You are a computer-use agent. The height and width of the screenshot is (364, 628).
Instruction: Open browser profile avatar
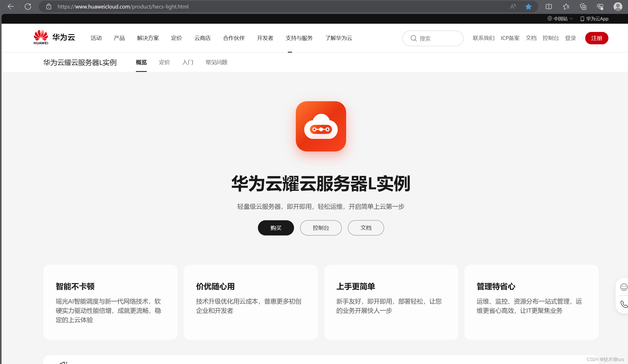[x=618, y=6]
